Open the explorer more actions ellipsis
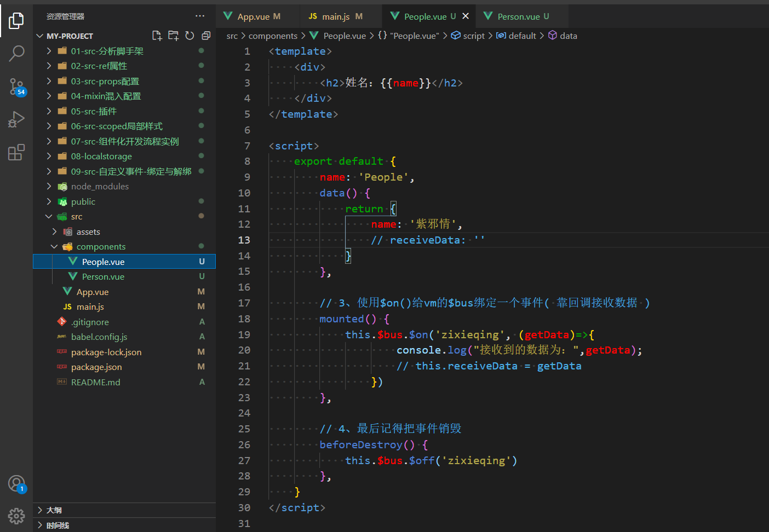This screenshot has width=769, height=532. [200, 16]
